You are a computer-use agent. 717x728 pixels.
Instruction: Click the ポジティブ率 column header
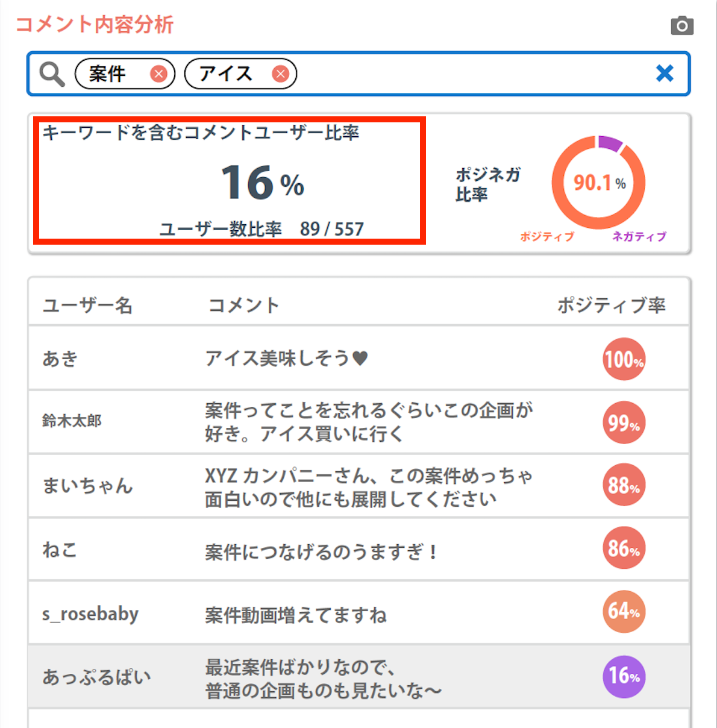pos(611,305)
